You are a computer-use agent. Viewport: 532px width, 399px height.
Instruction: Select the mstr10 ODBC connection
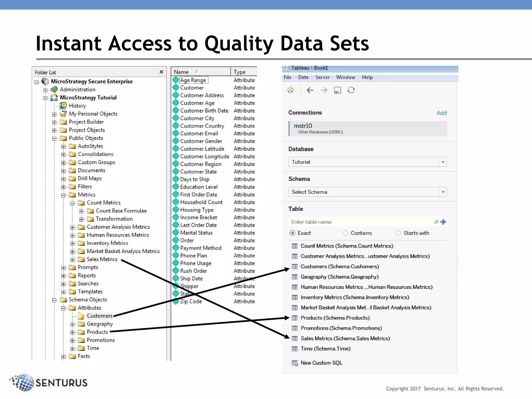(368, 129)
